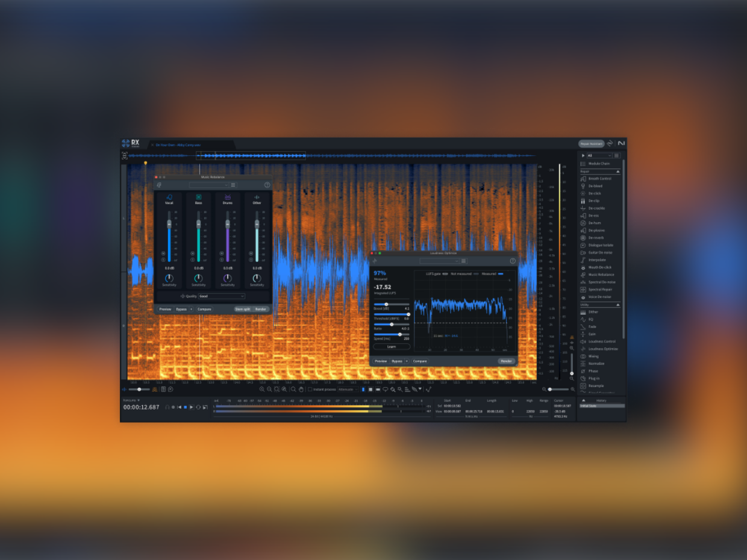Click Stem split button
This screenshot has width=747, height=560.
242,309
